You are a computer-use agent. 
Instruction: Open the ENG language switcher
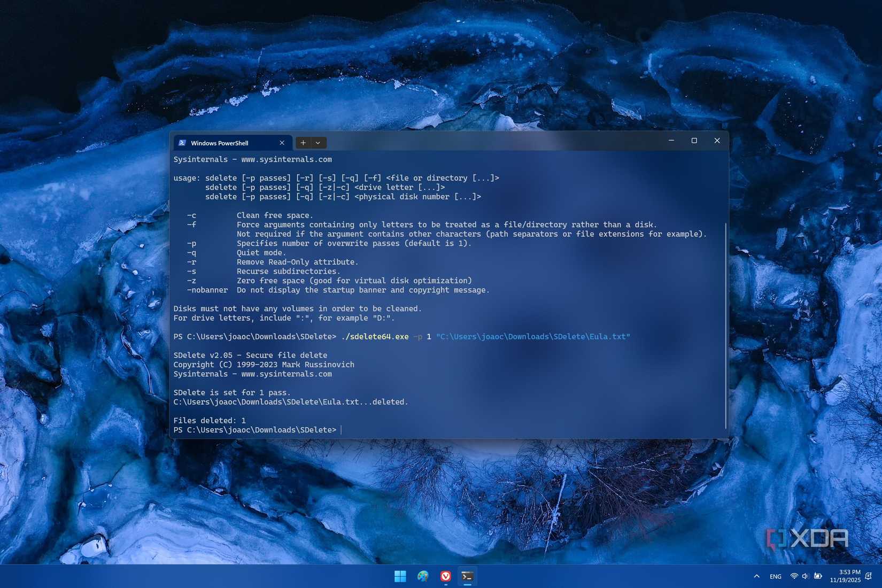coord(775,576)
